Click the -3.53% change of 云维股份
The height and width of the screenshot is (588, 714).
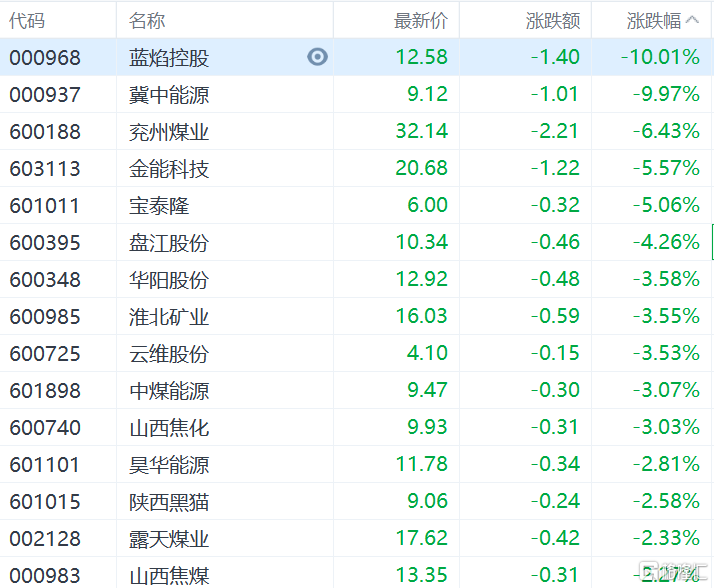click(665, 353)
